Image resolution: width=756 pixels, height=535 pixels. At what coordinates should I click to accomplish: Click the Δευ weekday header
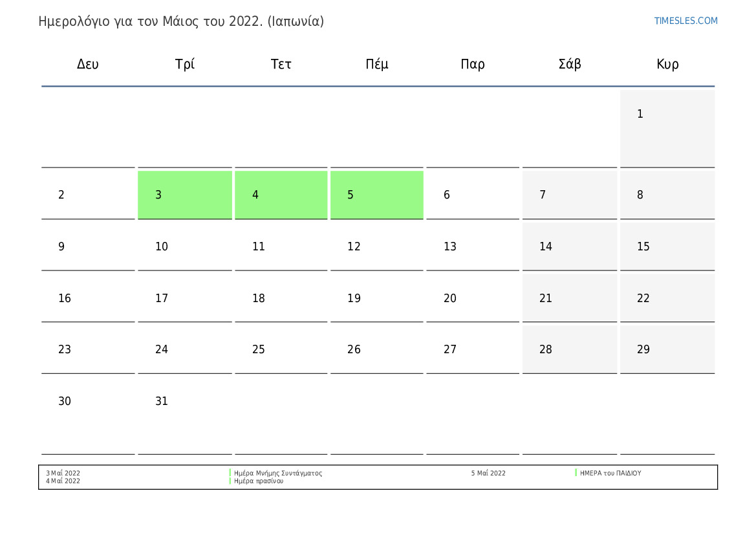click(x=88, y=64)
